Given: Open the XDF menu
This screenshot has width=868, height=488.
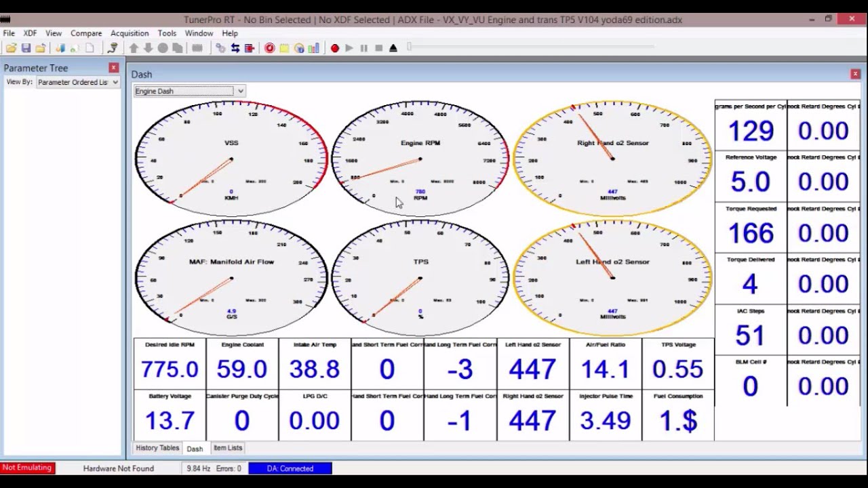Looking at the screenshot, I should tap(30, 33).
